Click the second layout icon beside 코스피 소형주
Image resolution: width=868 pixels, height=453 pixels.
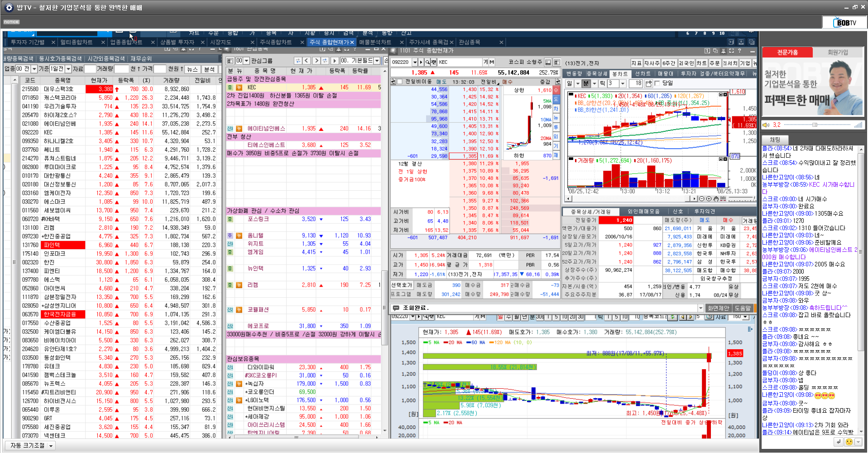pos(557,62)
